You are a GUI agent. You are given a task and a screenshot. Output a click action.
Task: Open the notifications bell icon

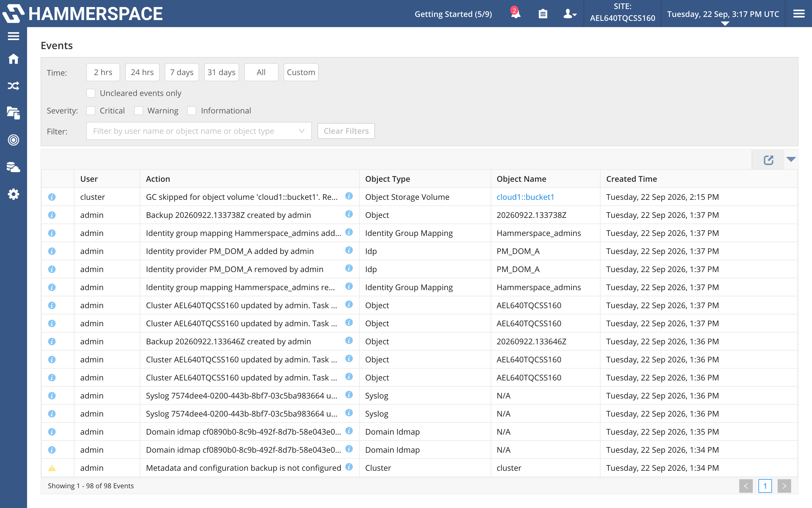tap(515, 14)
